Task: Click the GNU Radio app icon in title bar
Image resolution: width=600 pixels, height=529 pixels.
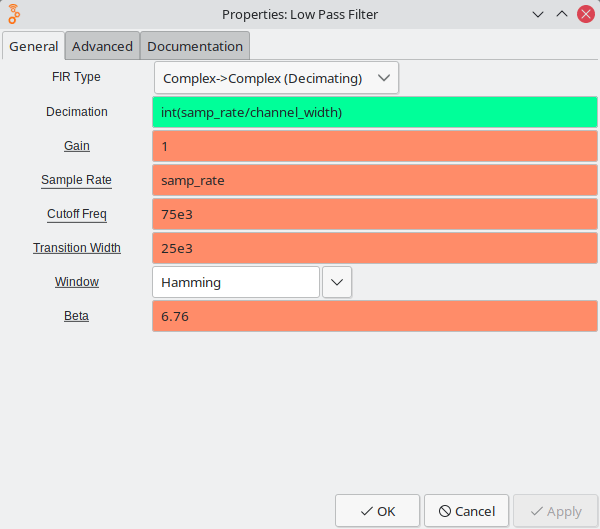Action: pyautogui.click(x=14, y=14)
